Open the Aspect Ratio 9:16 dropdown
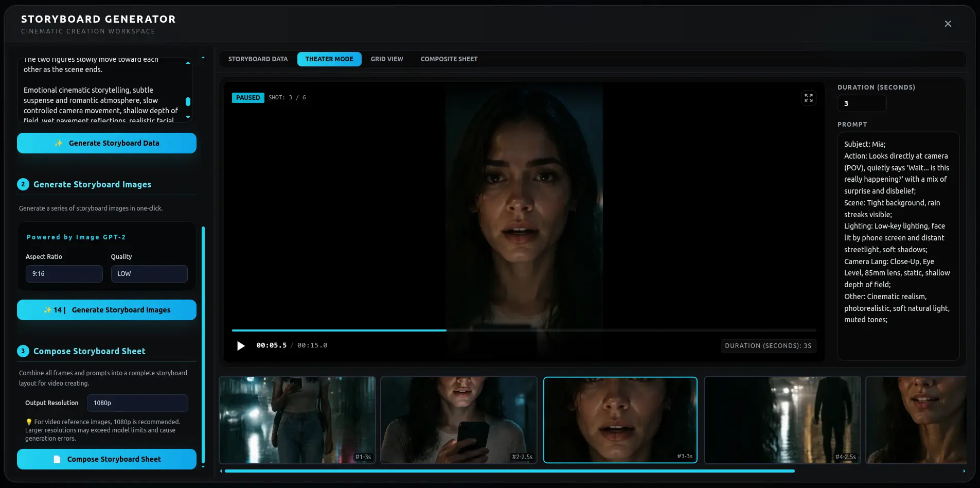The image size is (980, 488). point(64,274)
